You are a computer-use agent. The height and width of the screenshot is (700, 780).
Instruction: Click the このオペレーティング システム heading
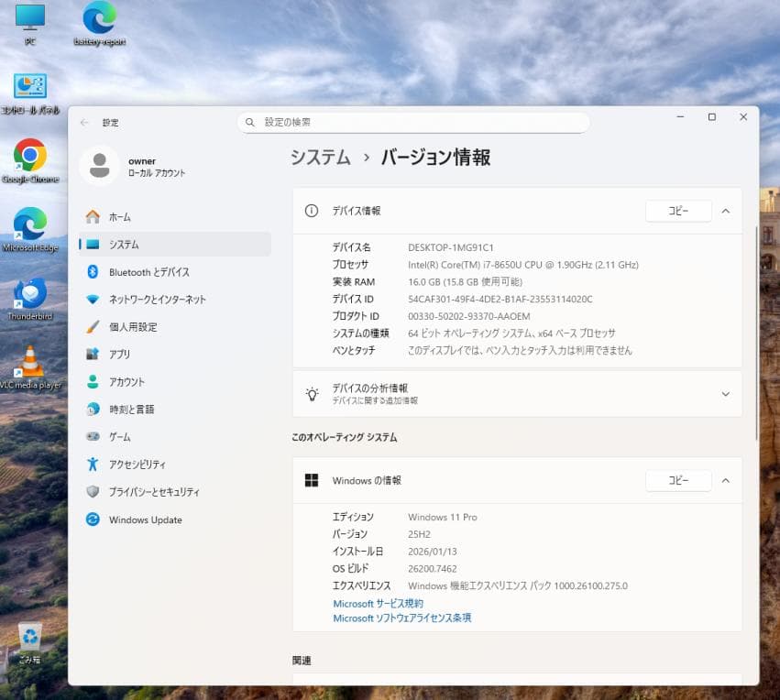(345, 438)
